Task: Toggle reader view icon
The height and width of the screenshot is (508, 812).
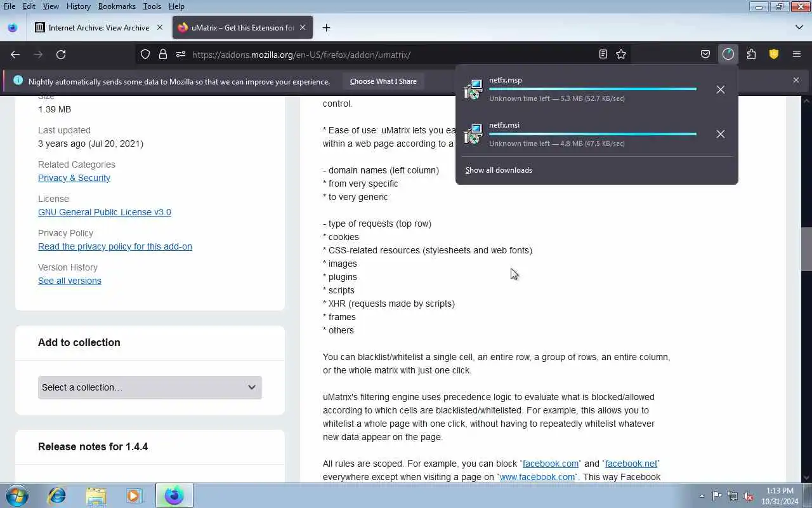Action: (603, 55)
